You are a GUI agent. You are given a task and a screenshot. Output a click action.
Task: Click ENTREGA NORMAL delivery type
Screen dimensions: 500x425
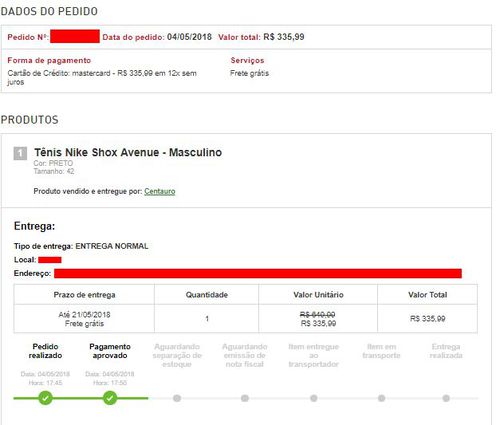[x=112, y=246]
